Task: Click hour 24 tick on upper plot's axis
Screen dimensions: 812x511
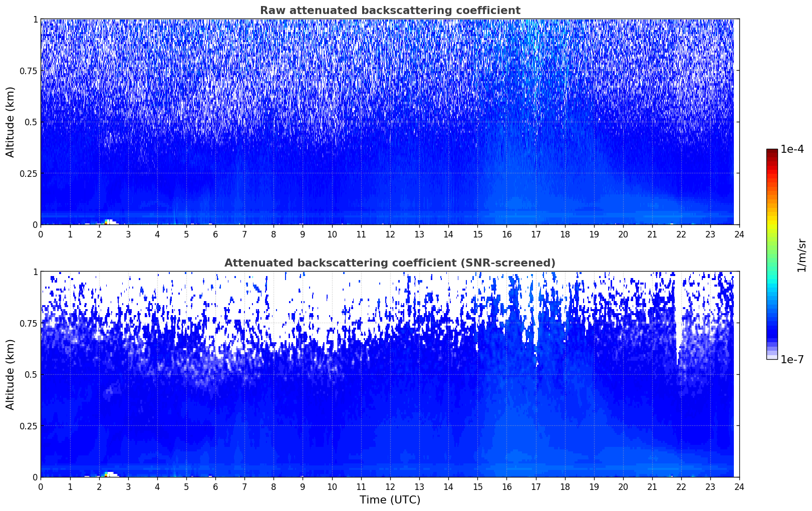Action: 739,234
